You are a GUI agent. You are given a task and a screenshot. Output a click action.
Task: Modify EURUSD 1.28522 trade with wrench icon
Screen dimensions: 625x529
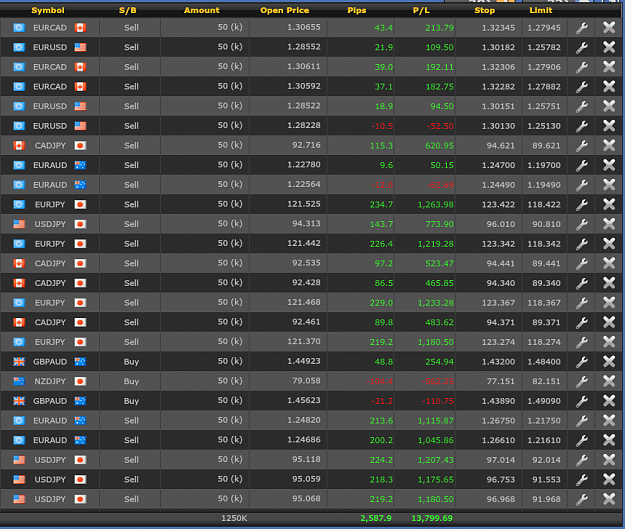(582, 106)
